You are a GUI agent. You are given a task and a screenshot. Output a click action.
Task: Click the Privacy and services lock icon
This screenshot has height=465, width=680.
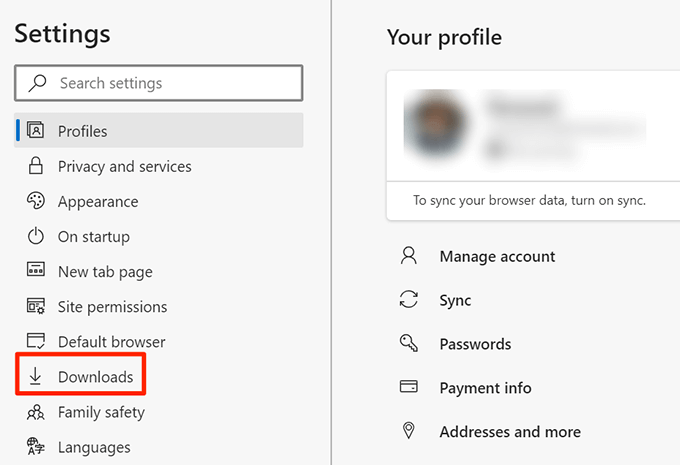tap(36, 166)
